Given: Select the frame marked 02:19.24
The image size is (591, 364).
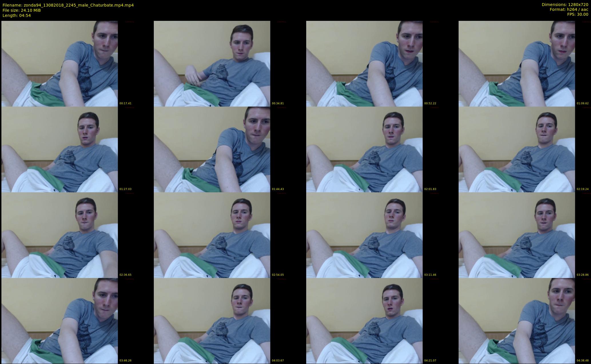Looking at the screenshot, I should pyautogui.click(x=517, y=149).
